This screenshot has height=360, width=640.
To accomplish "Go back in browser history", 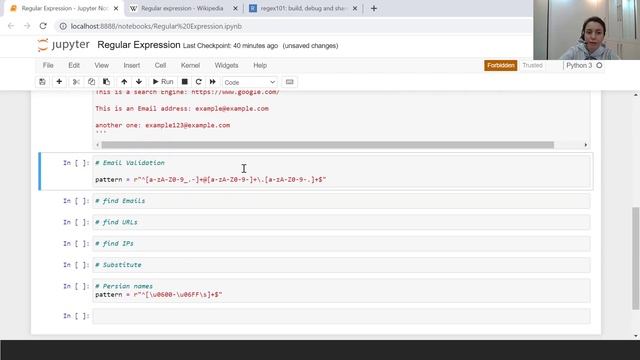I will 11,26.
